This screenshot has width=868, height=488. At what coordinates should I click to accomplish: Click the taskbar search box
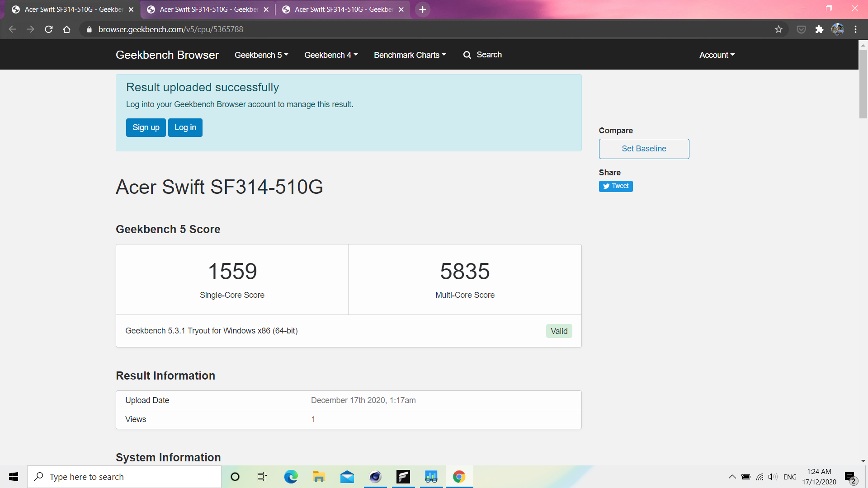(124, 477)
